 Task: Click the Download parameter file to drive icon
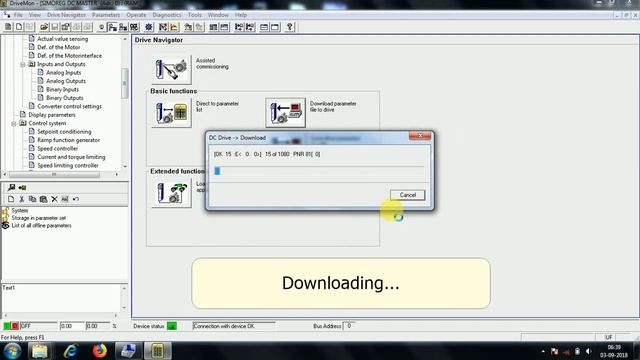(285, 113)
